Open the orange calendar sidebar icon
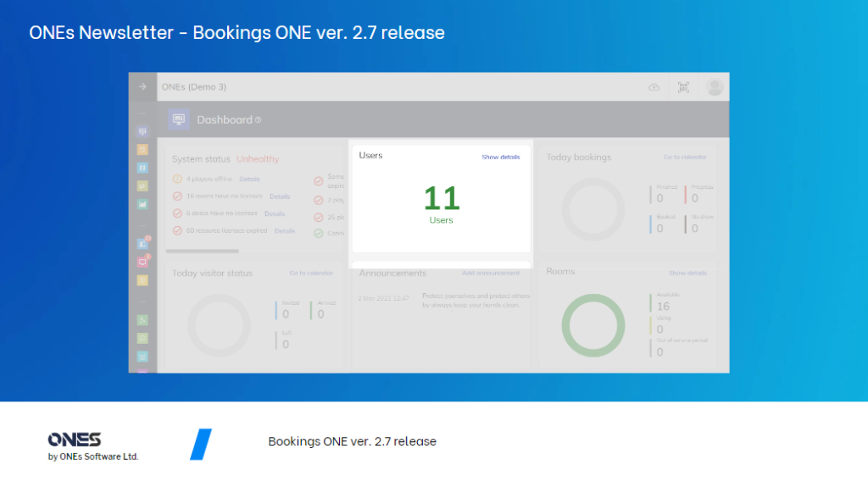The image size is (868, 487). 142,149
